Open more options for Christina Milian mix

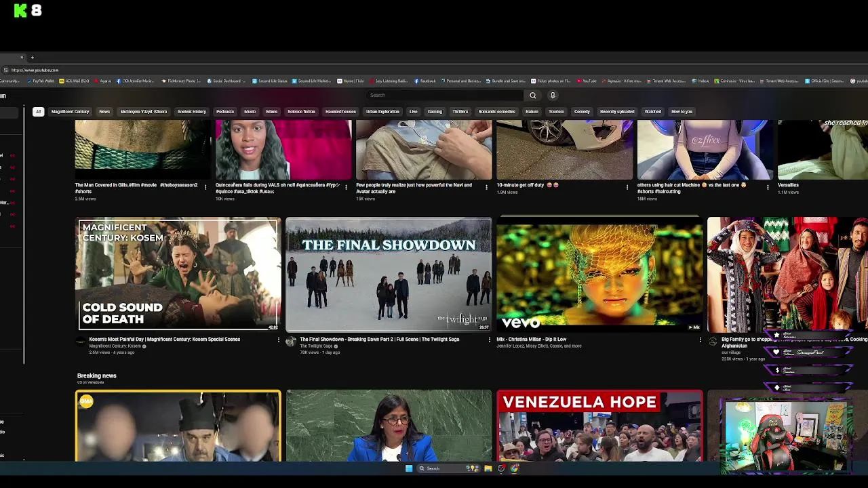pos(700,340)
